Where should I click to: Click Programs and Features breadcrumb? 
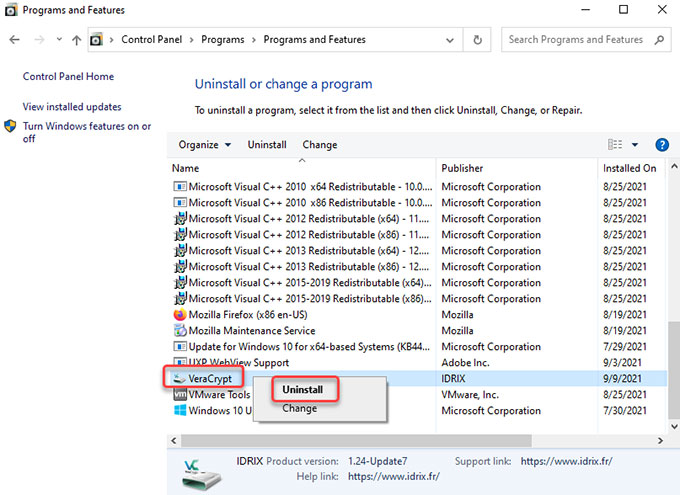coord(314,39)
